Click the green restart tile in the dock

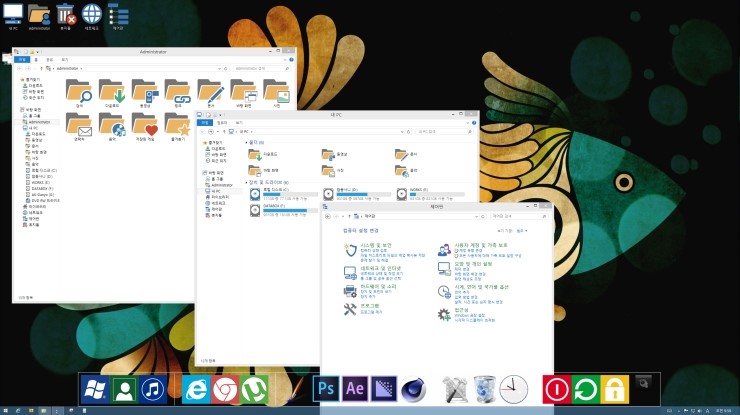click(x=585, y=390)
